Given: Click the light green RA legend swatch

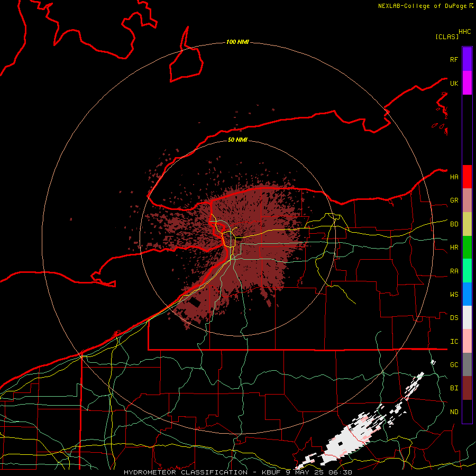Looking at the screenshot, I should click(467, 271).
